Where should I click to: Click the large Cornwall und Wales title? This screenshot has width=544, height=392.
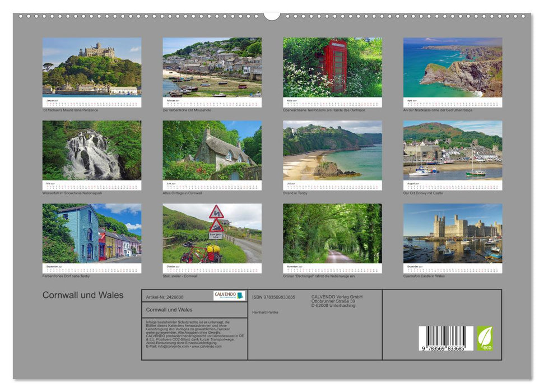83,295
